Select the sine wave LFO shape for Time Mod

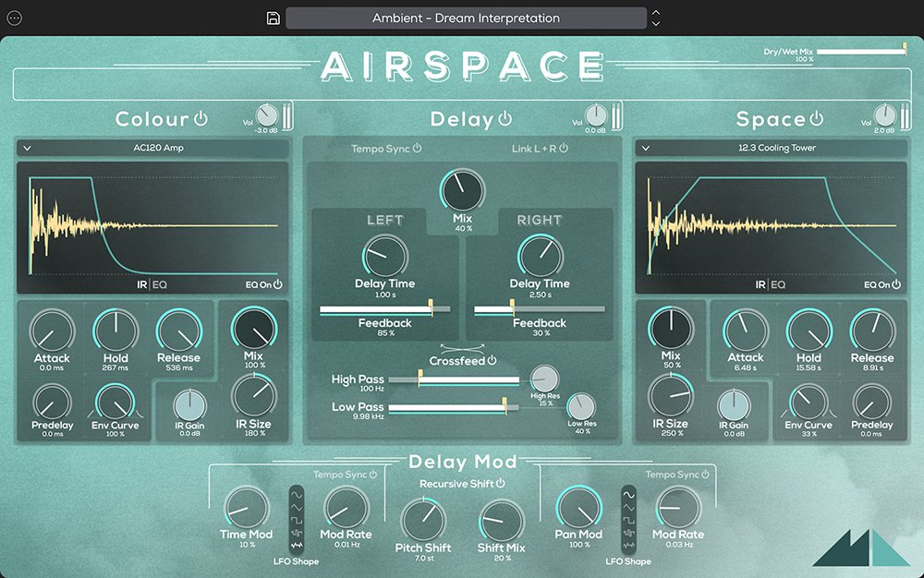(x=296, y=495)
